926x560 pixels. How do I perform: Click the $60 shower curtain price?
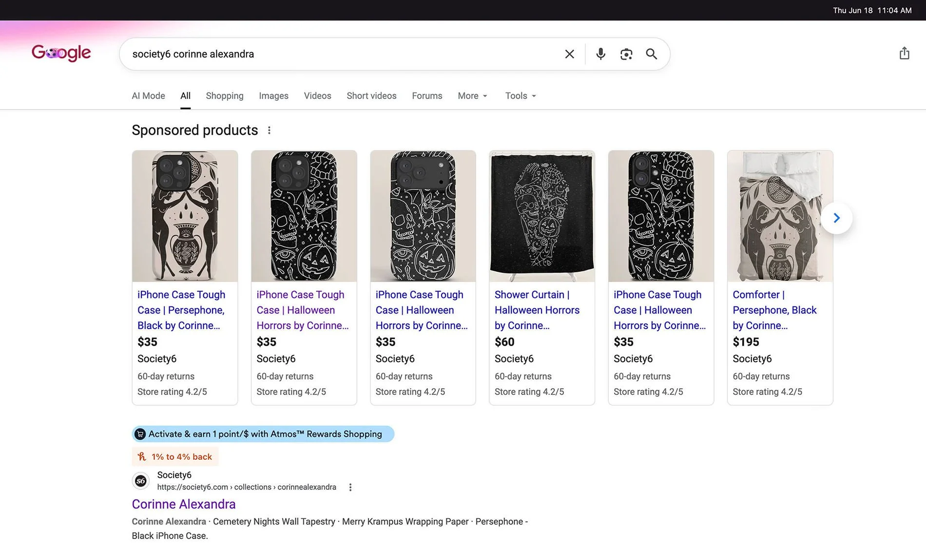(x=504, y=342)
